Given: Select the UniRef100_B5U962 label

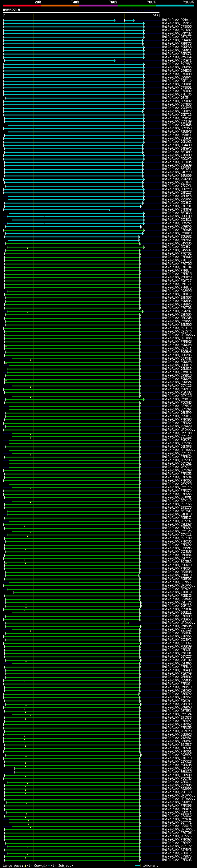Looking at the screenshot, I should coord(177,236).
